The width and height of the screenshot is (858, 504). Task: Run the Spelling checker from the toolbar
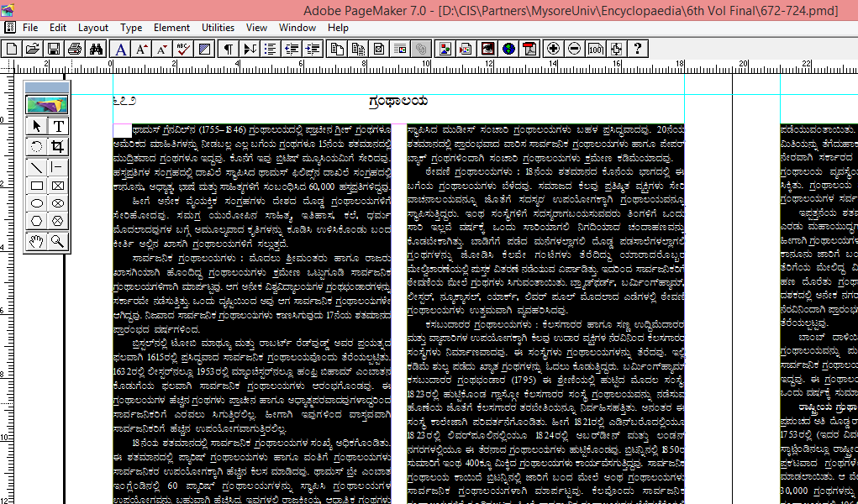pos(182,48)
